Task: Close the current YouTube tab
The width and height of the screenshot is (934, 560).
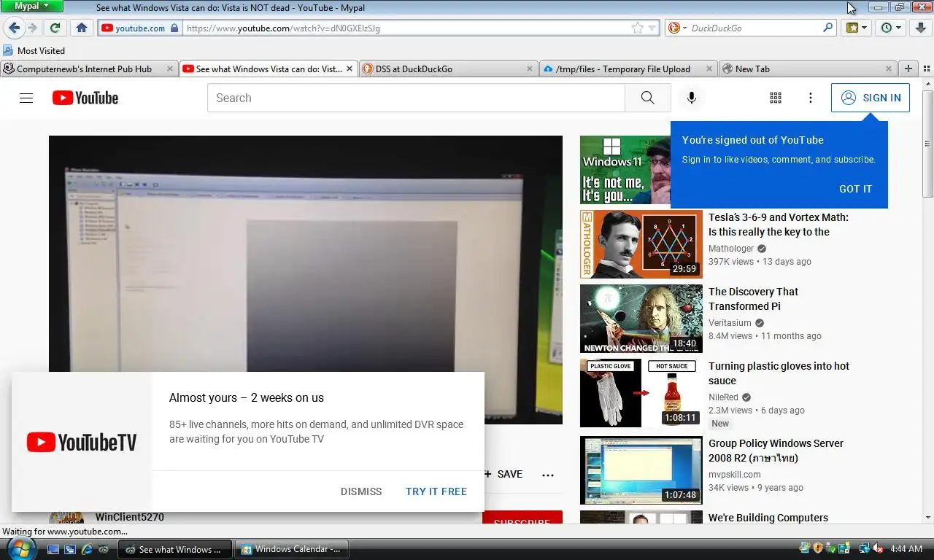Action: [350, 69]
